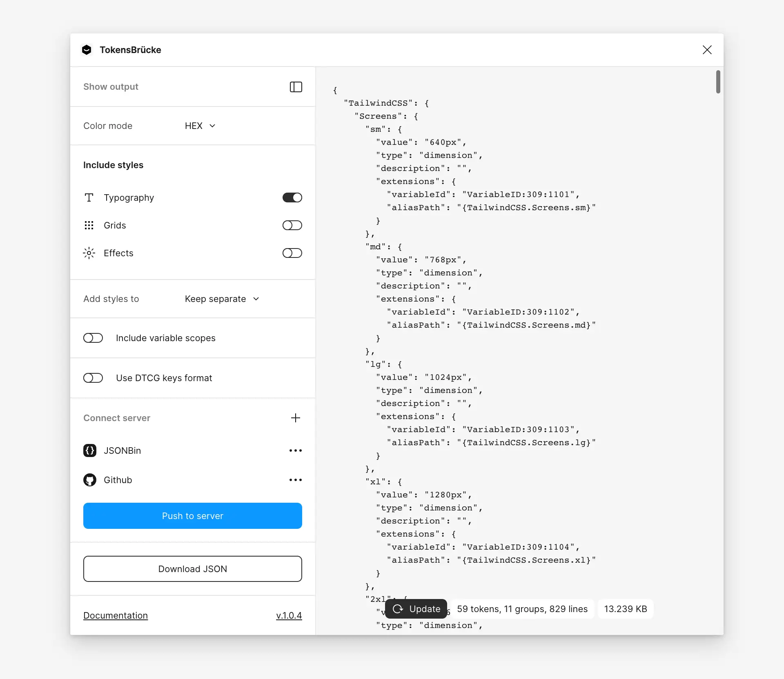Enable Use DTCG keys format

(x=93, y=378)
